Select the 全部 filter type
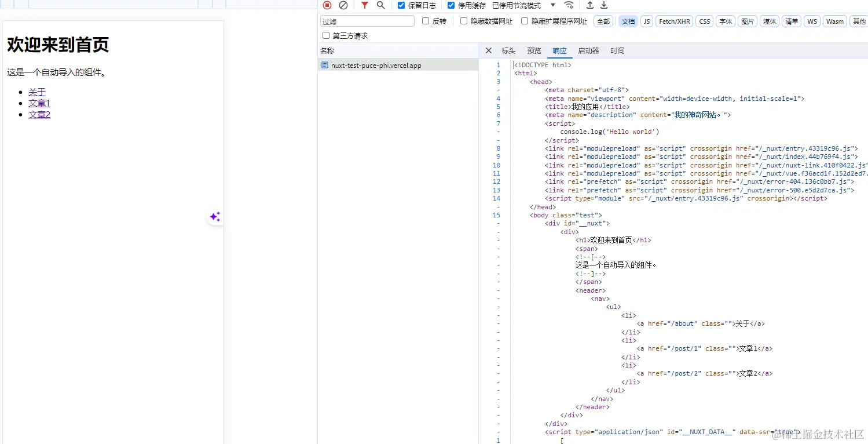The width and height of the screenshot is (868, 444). [603, 21]
